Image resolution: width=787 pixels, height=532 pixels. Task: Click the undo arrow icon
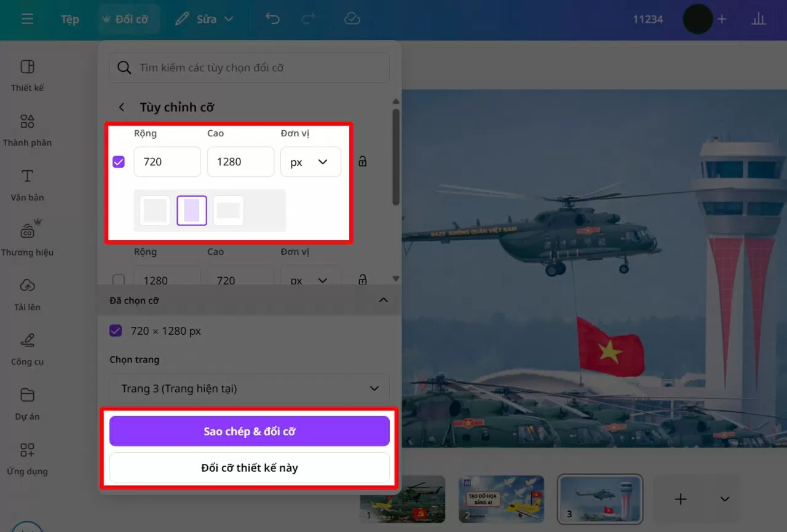(272, 19)
